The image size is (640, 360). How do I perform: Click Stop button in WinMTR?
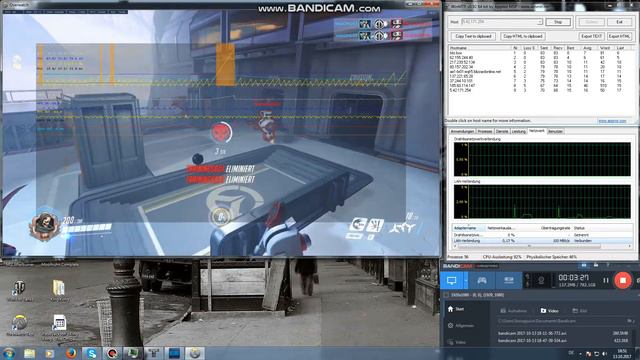pos(558,22)
